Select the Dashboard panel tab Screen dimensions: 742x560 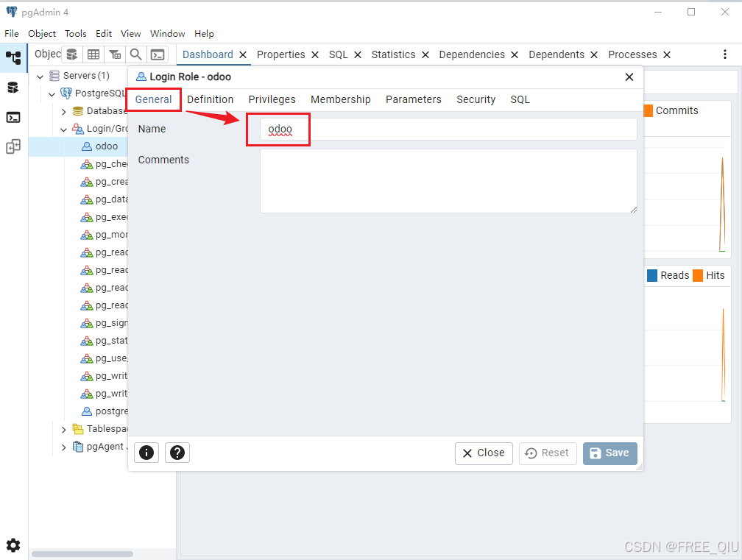pyautogui.click(x=208, y=55)
